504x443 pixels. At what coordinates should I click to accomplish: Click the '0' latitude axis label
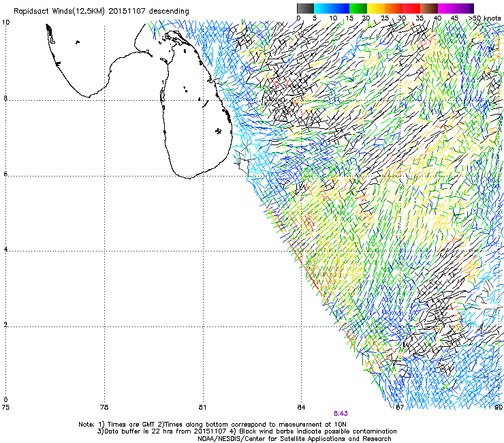[x=5, y=400]
